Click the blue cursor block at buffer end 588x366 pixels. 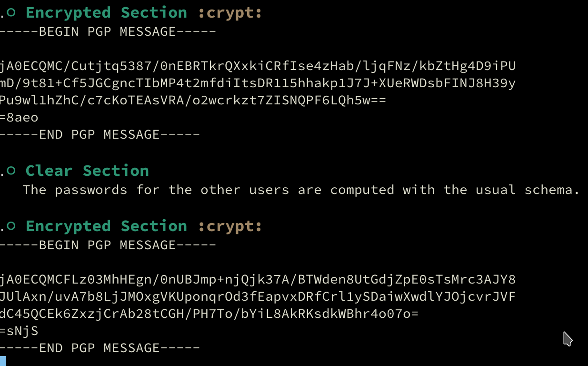(x=3, y=361)
